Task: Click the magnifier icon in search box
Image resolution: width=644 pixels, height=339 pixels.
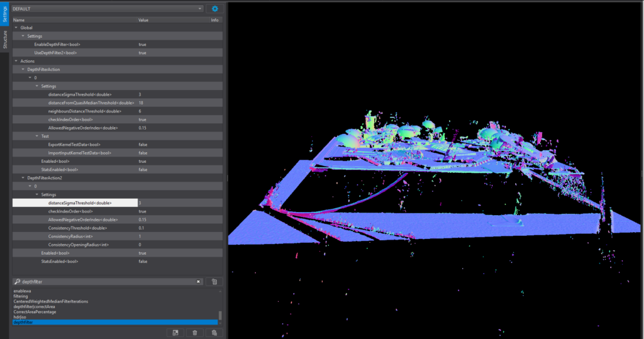Action: [x=16, y=282]
